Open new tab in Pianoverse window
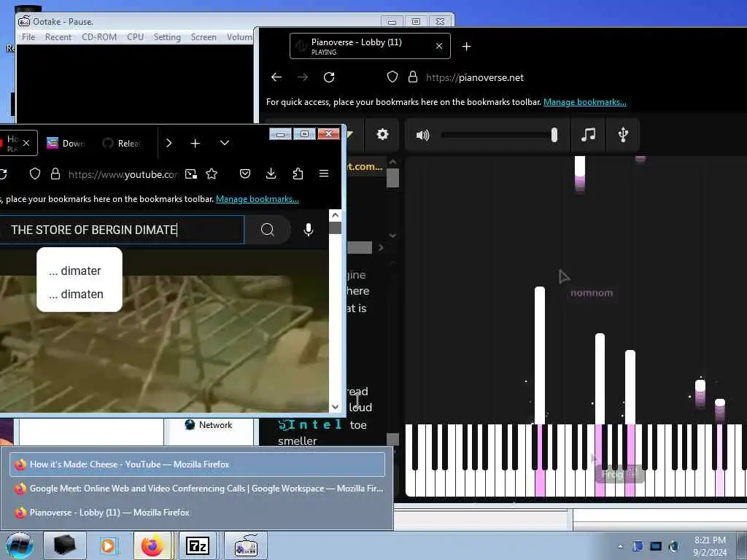The height and width of the screenshot is (560, 747). coord(466,46)
